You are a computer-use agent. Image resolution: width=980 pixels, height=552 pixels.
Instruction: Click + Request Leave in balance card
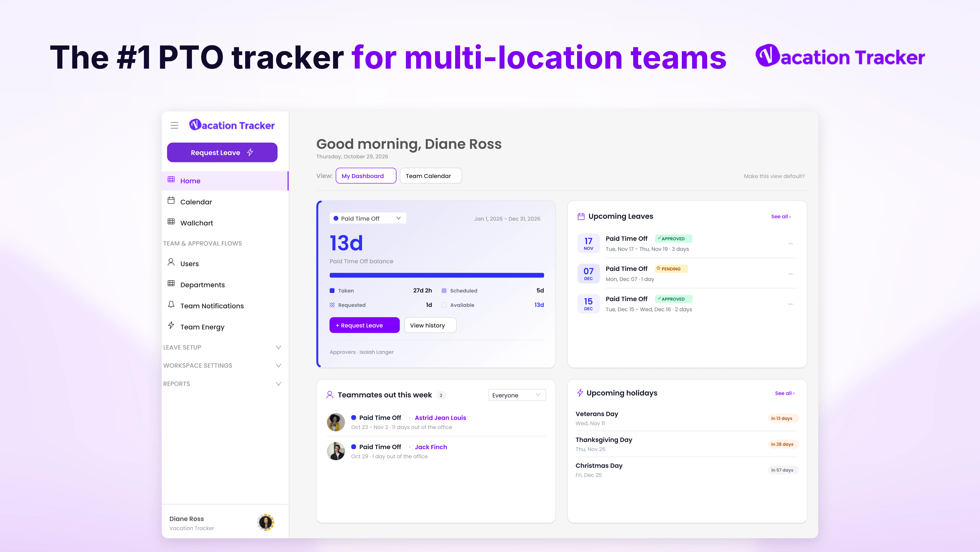coord(364,325)
